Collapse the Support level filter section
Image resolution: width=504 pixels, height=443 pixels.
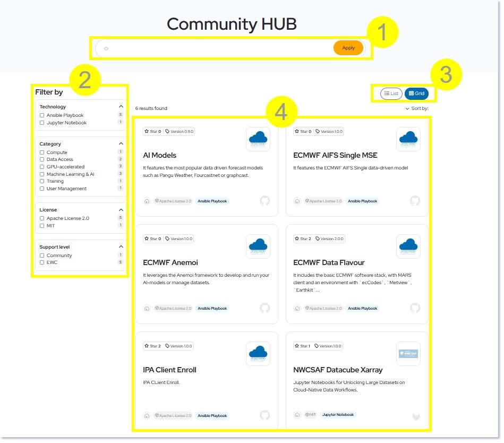point(121,247)
